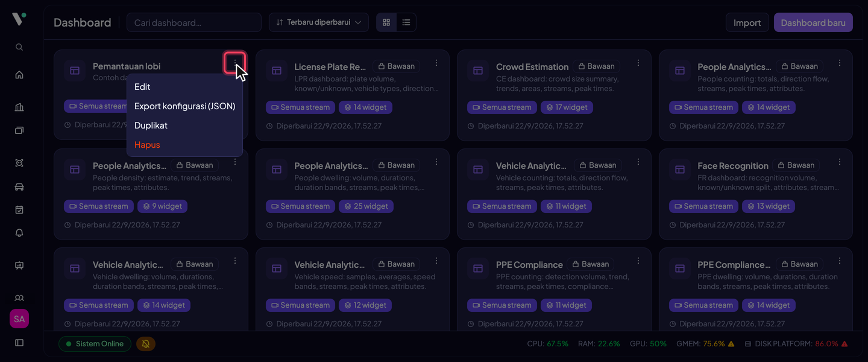The image size is (868, 362).
Task: Click the Dashboard page heading
Action: [83, 22]
